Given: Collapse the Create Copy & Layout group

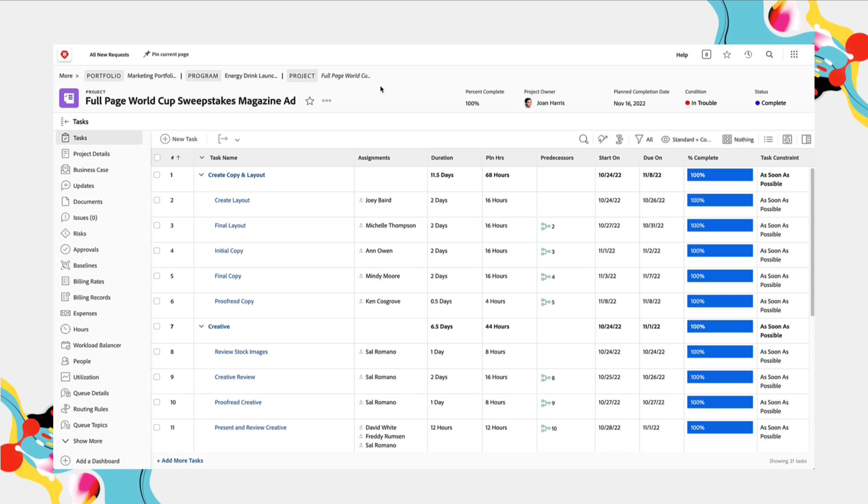Looking at the screenshot, I should (x=201, y=175).
